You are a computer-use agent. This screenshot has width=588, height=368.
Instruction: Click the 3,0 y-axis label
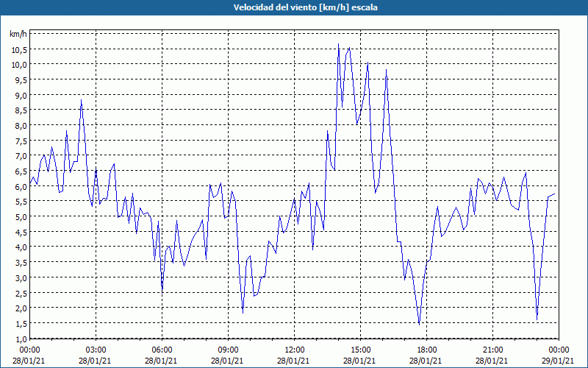(x=21, y=278)
